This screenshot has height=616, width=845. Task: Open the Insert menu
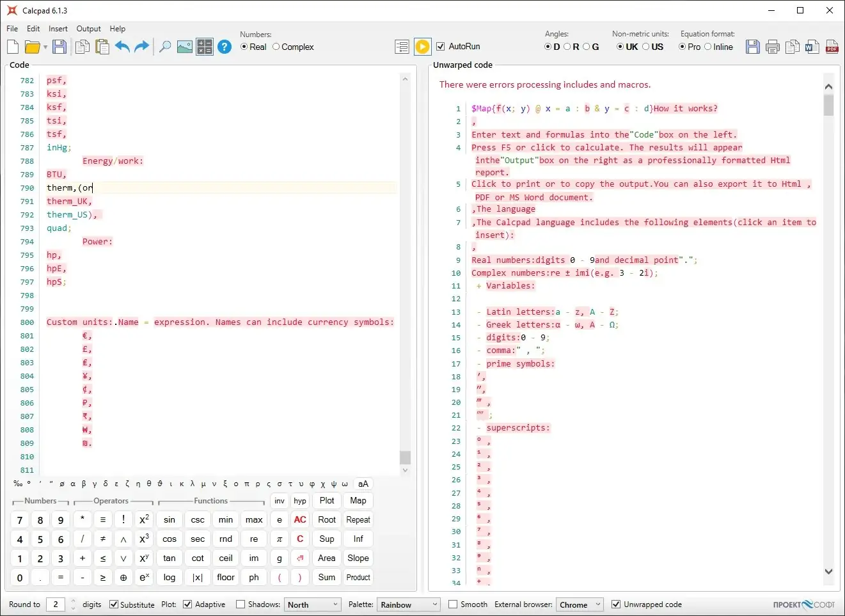58,29
